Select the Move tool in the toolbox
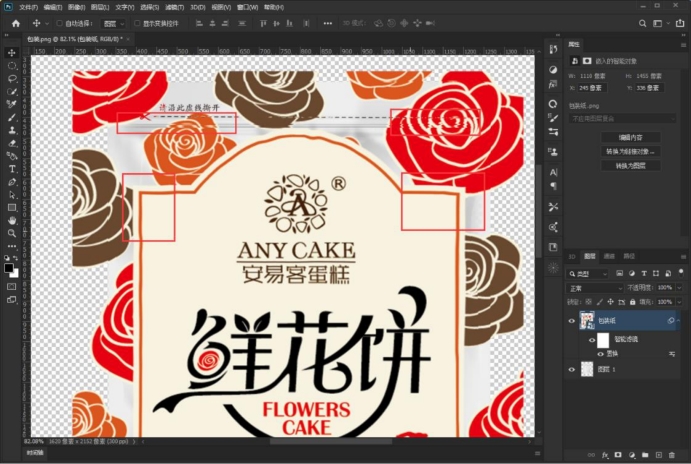 pos(12,53)
